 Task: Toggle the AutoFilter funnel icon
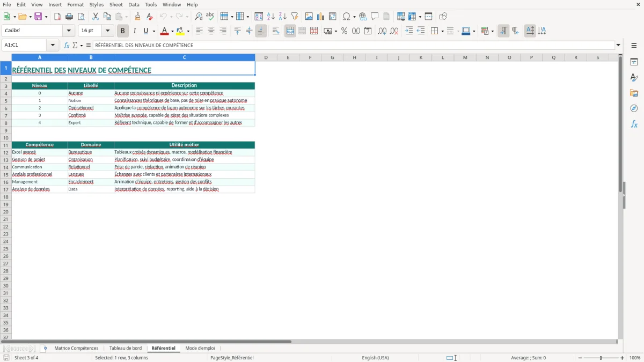coord(295,17)
